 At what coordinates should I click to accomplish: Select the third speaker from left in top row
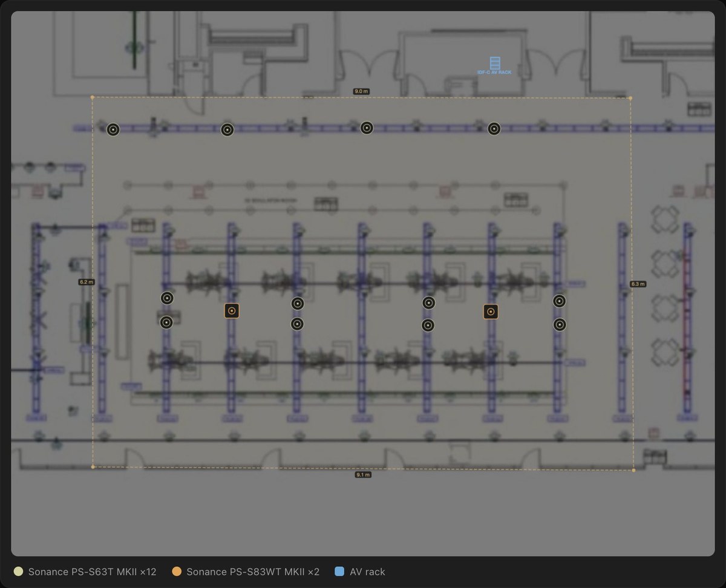pyautogui.click(x=367, y=128)
